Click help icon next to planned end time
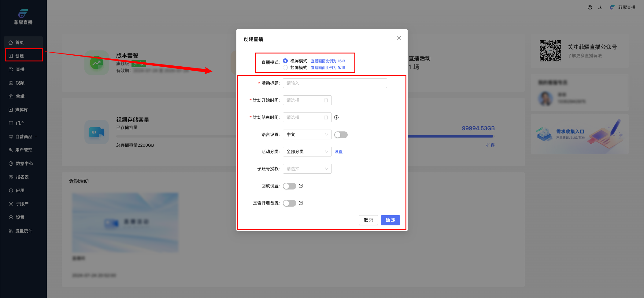 336,117
